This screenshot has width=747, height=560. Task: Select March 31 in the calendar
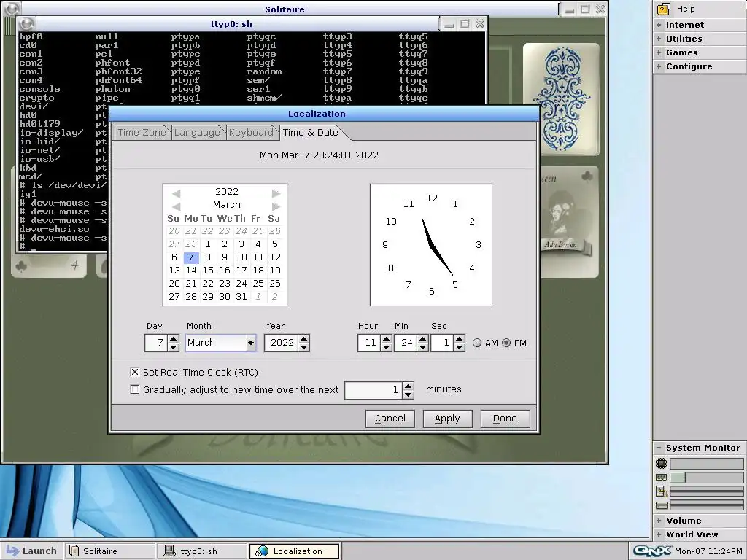pos(241,296)
